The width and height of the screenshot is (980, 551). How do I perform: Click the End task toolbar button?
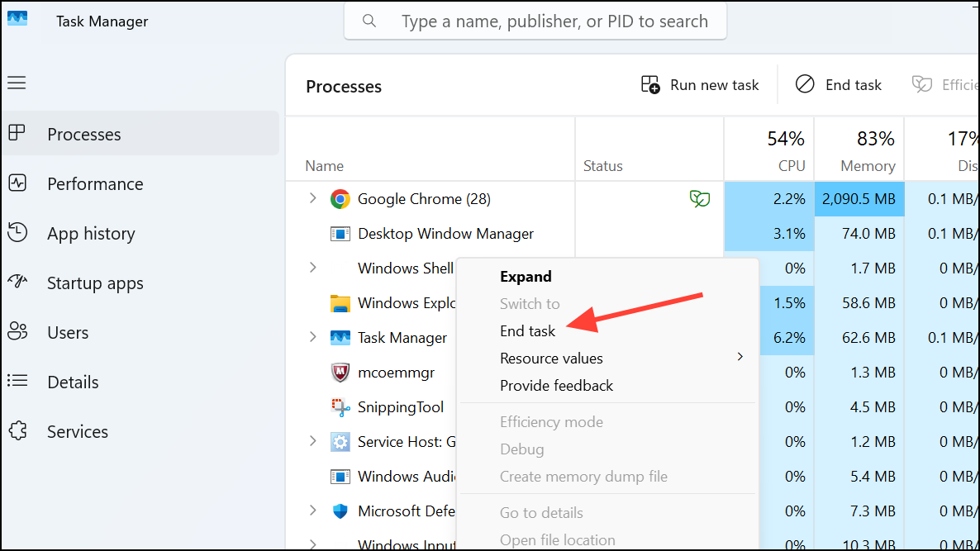coord(839,84)
